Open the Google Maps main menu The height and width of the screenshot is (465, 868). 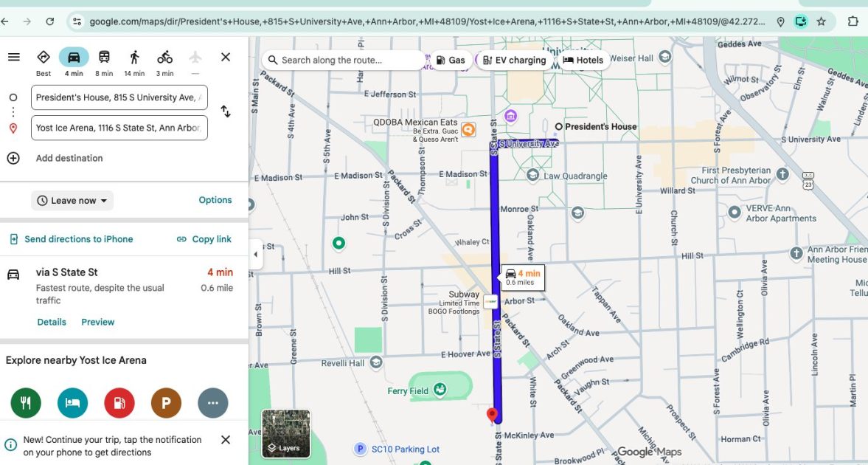(x=13, y=56)
